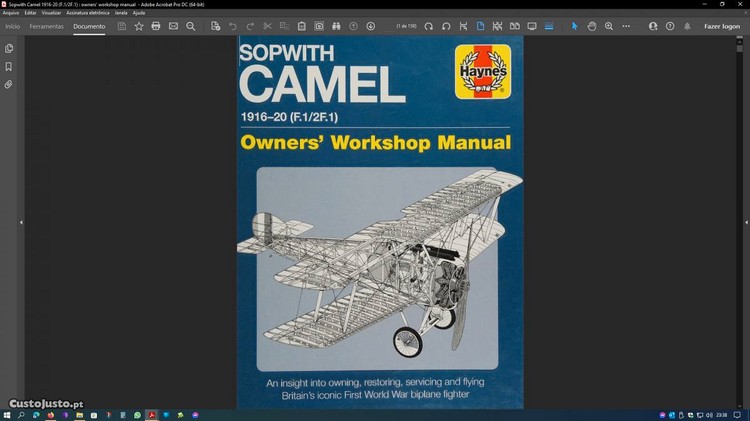This screenshot has height=421, width=750.
Task: Send file by email envelope icon
Action: tap(173, 26)
